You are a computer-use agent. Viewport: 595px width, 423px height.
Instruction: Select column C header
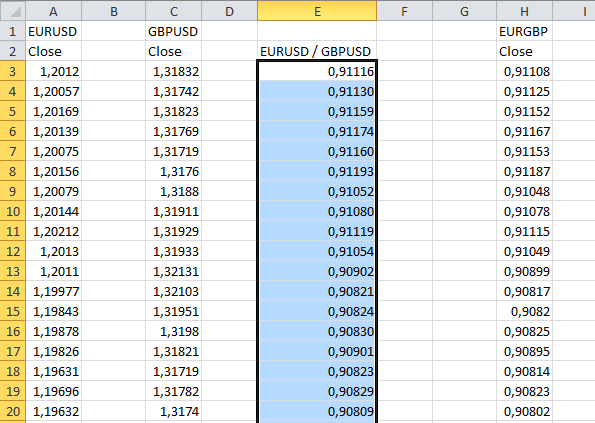pos(173,11)
